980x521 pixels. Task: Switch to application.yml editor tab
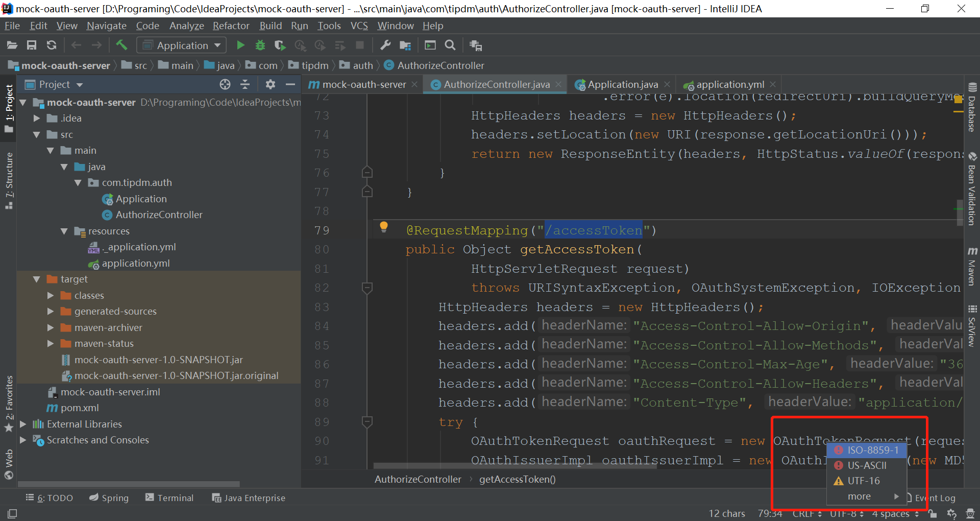[x=730, y=84]
